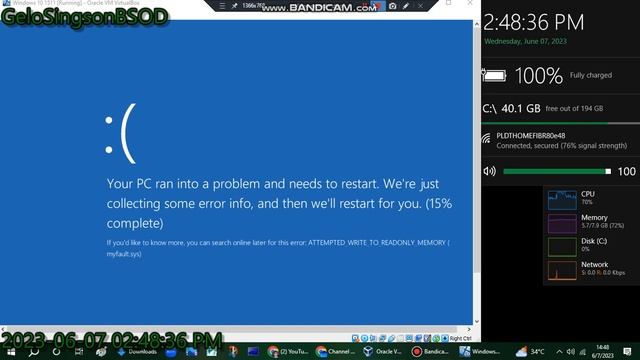Click the taskbar network icon
Screen dimensions: 640x360
click(x=582, y=351)
